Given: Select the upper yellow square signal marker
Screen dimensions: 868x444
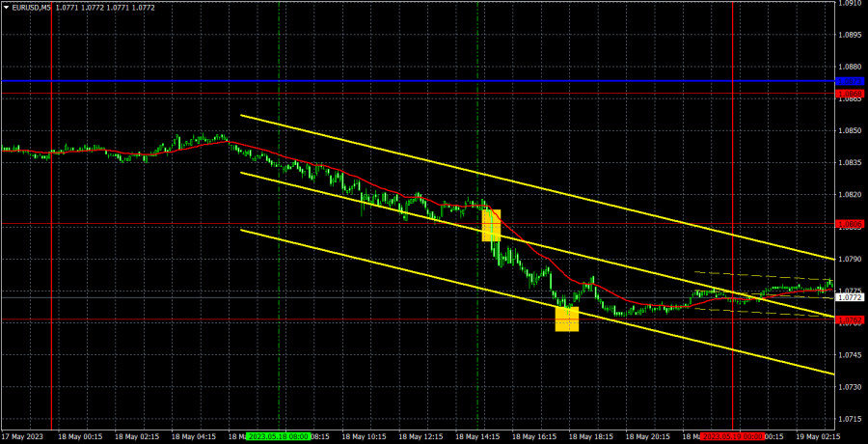Looking at the screenshot, I should tap(491, 225).
